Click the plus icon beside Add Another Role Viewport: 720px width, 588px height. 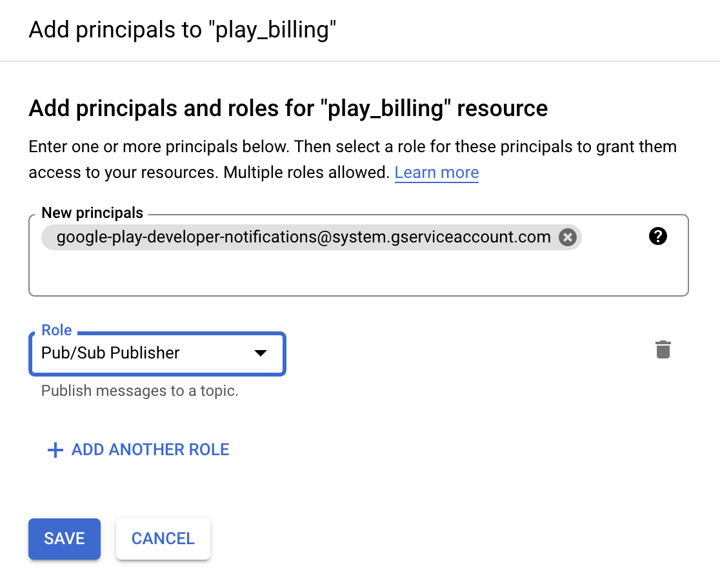tap(55, 450)
